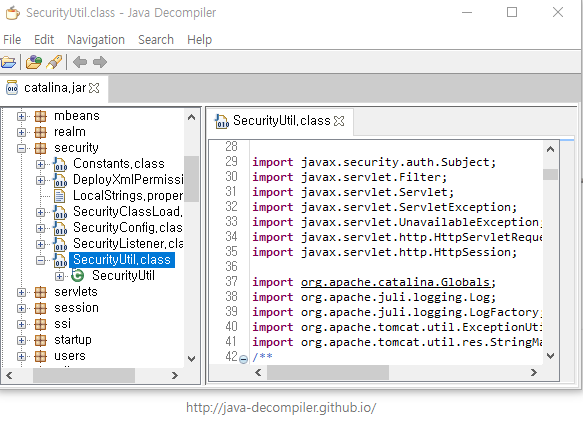Open the Navigation menu
583x423 pixels.
pos(96,39)
